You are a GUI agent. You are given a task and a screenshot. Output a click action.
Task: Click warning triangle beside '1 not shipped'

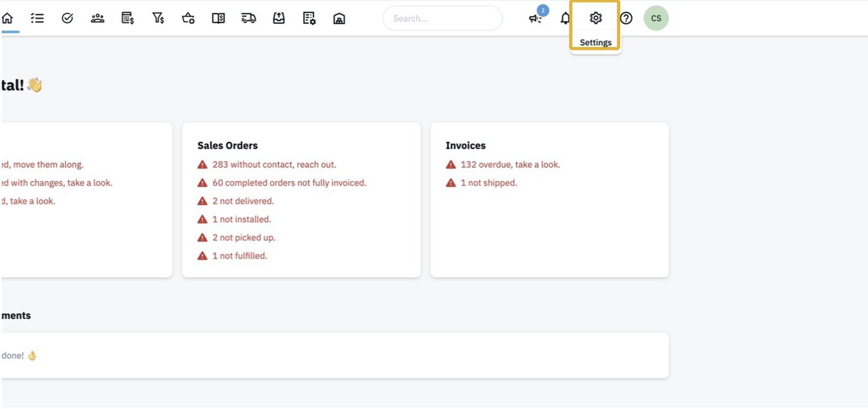tap(451, 183)
